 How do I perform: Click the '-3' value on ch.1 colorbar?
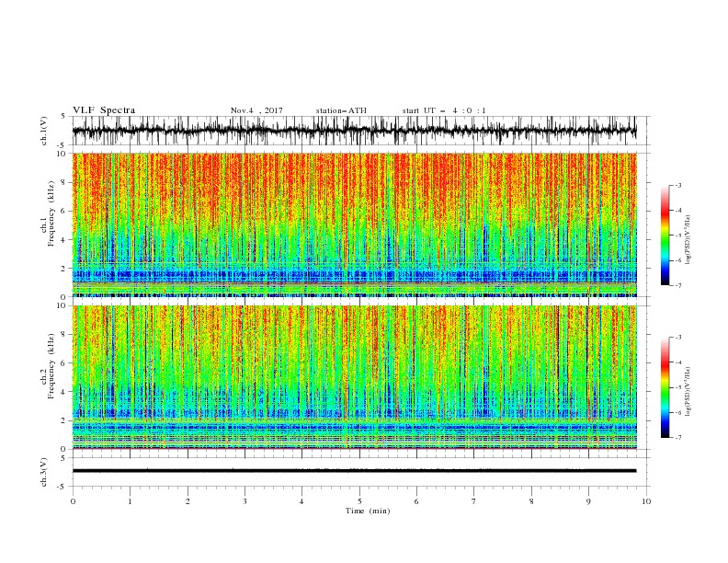677,185
